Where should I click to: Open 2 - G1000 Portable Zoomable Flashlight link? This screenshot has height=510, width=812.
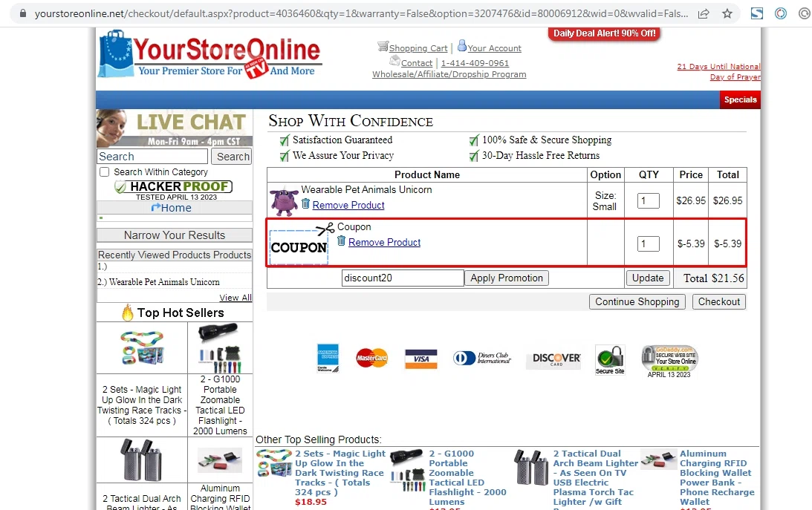(467, 477)
